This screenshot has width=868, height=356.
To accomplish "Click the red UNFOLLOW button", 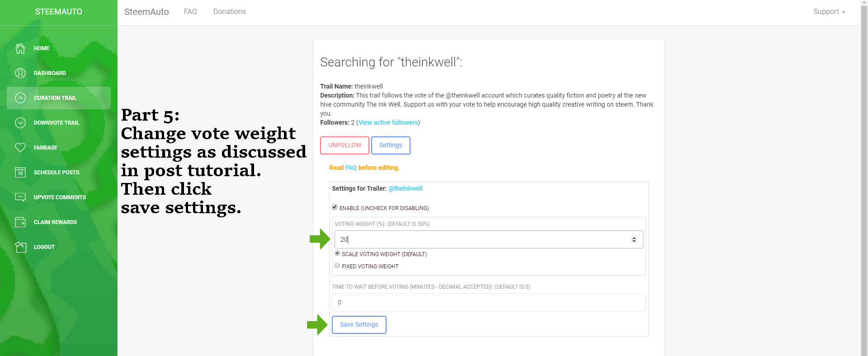I will pyautogui.click(x=344, y=145).
